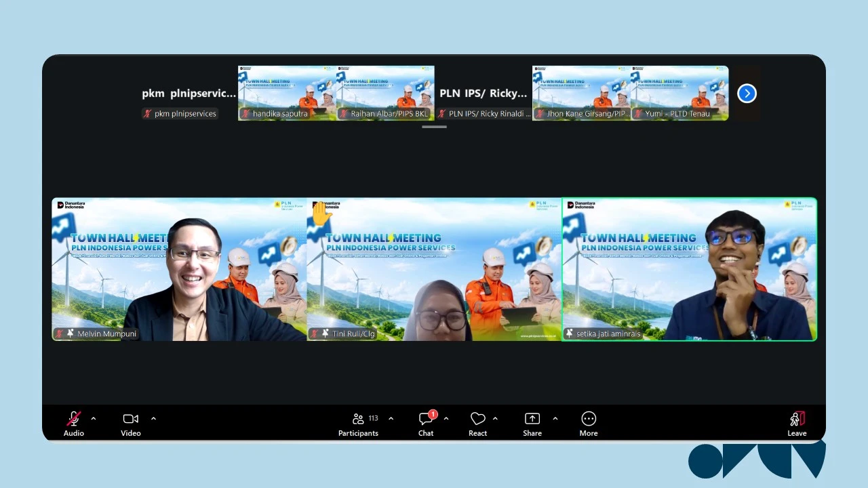
Task: Click Melvin Mumpuni video tile
Action: tap(179, 269)
